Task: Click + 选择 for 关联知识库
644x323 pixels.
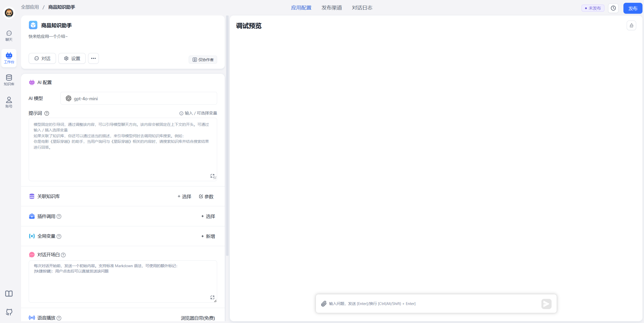Action: 184,196
